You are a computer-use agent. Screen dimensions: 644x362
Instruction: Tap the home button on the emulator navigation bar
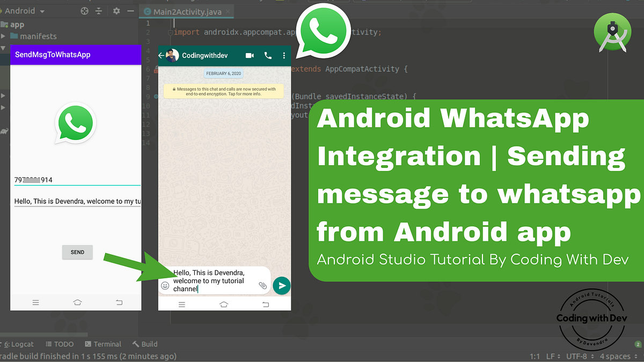point(224,304)
